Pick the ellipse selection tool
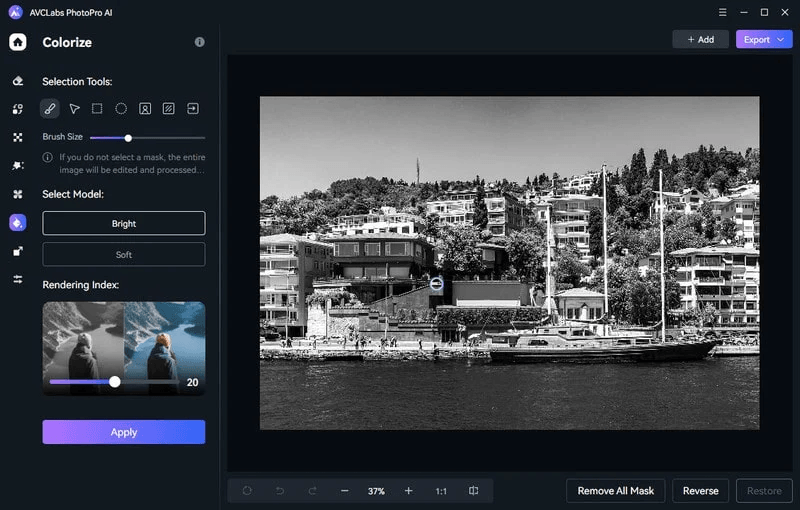Screen dimensions: 800x510 [x=121, y=109]
